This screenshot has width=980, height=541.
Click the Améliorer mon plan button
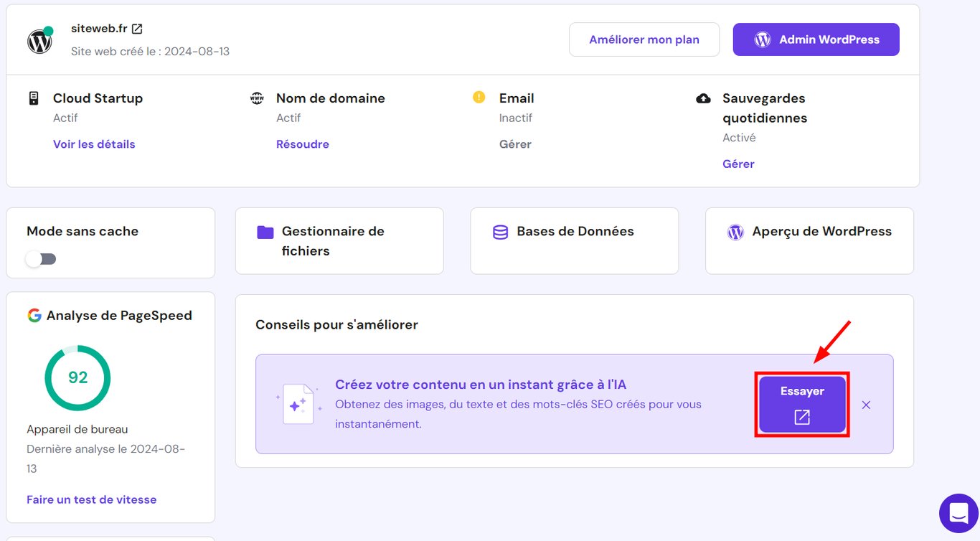click(x=644, y=39)
